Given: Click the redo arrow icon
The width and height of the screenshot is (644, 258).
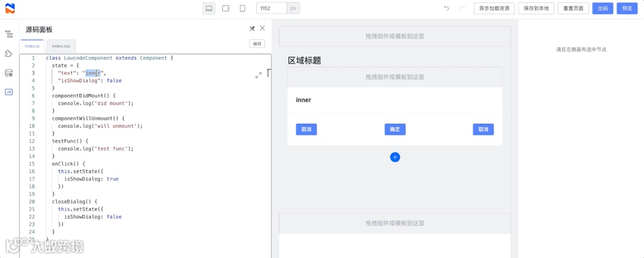Looking at the screenshot, I should tap(462, 8).
